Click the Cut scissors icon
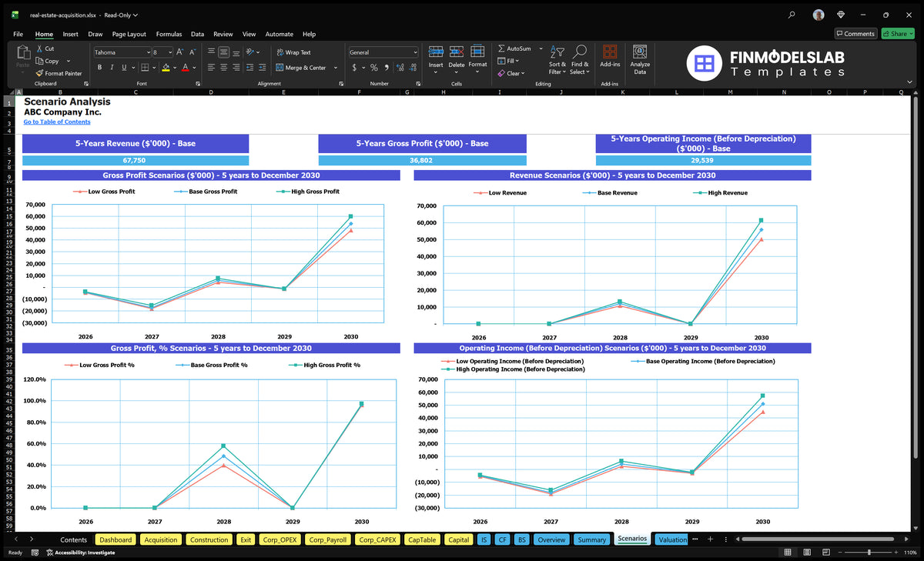Screen dimensions: 924x561 pos(40,48)
